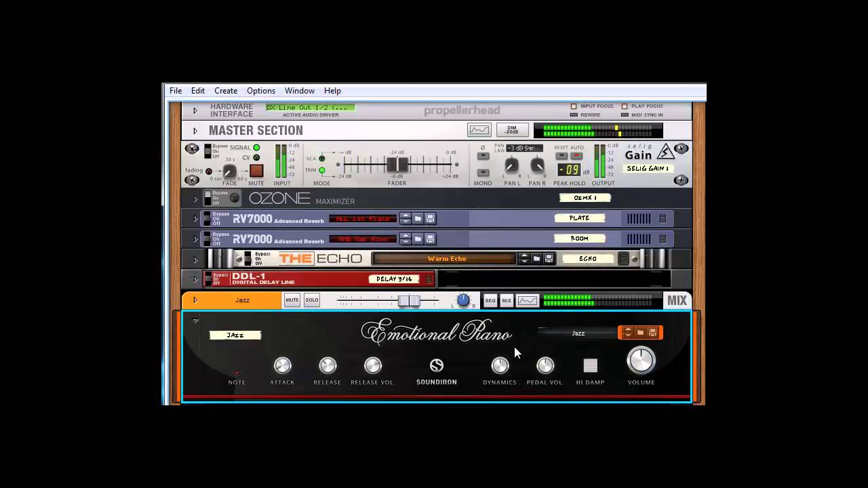Open the Options menu

click(261, 91)
